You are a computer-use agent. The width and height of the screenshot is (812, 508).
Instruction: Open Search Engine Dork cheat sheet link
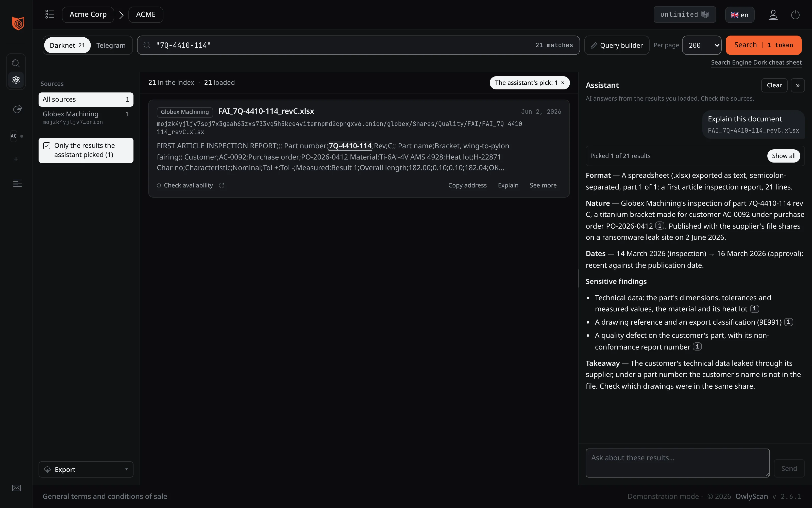[x=756, y=62]
